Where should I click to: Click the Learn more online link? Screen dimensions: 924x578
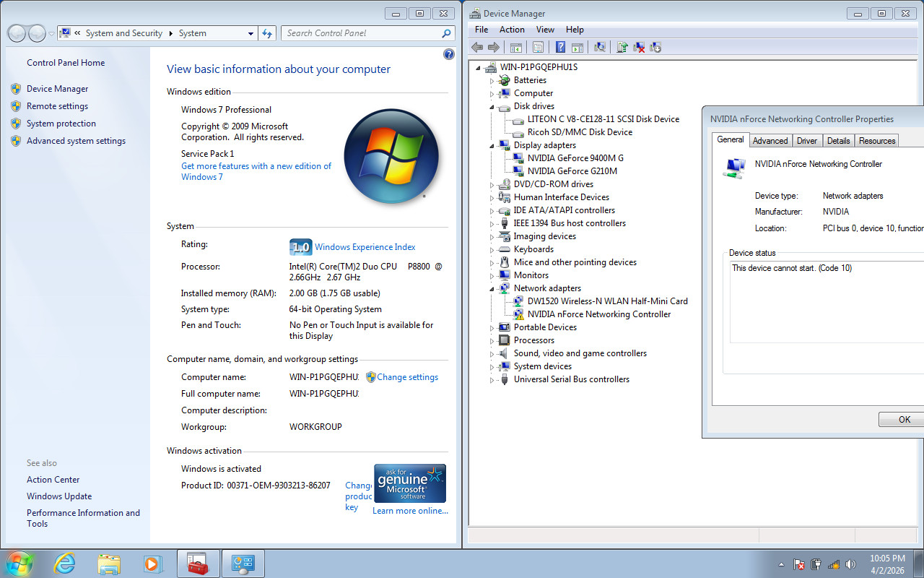click(x=410, y=511)
